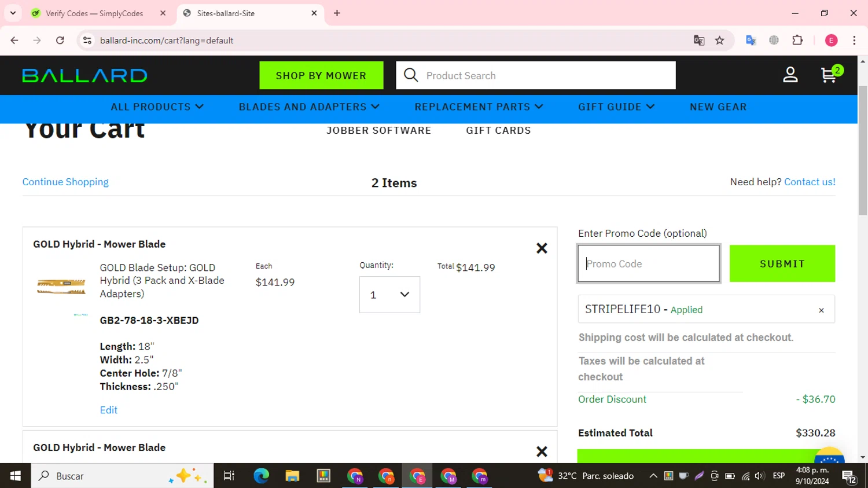
Task: Remove the STRIPELIFE10 promo code
Action: (x=821, y=310)
